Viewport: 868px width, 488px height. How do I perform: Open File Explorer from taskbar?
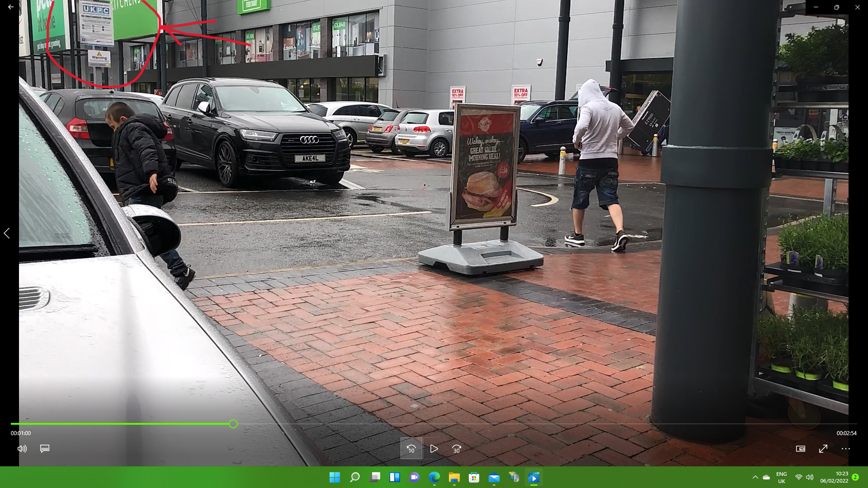pyautogui.click(x=454, y=477)
